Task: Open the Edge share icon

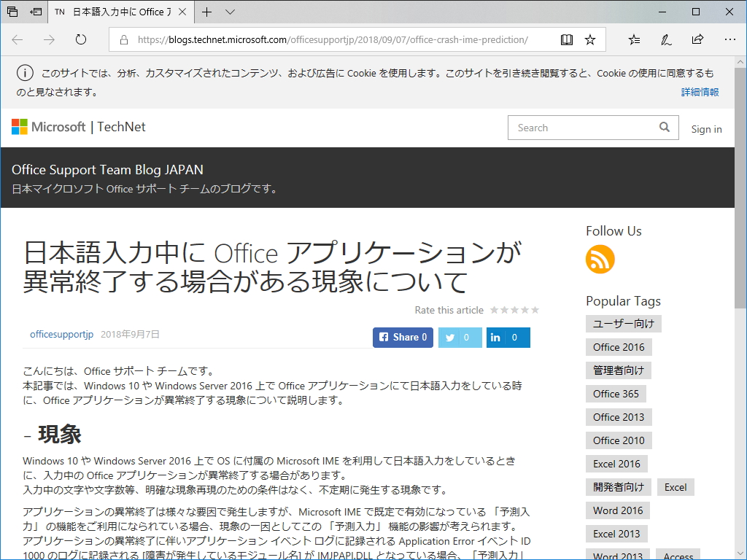Action: pos(697,39)
